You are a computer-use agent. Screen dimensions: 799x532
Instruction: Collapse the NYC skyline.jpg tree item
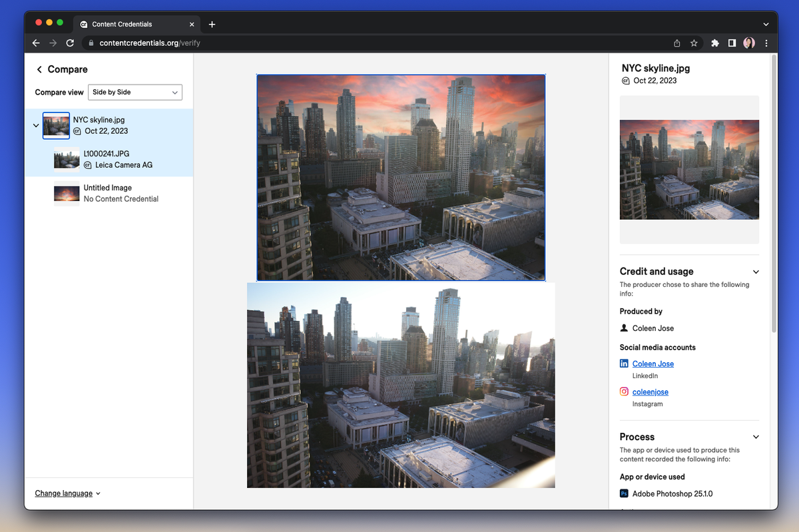click(36, 125)
